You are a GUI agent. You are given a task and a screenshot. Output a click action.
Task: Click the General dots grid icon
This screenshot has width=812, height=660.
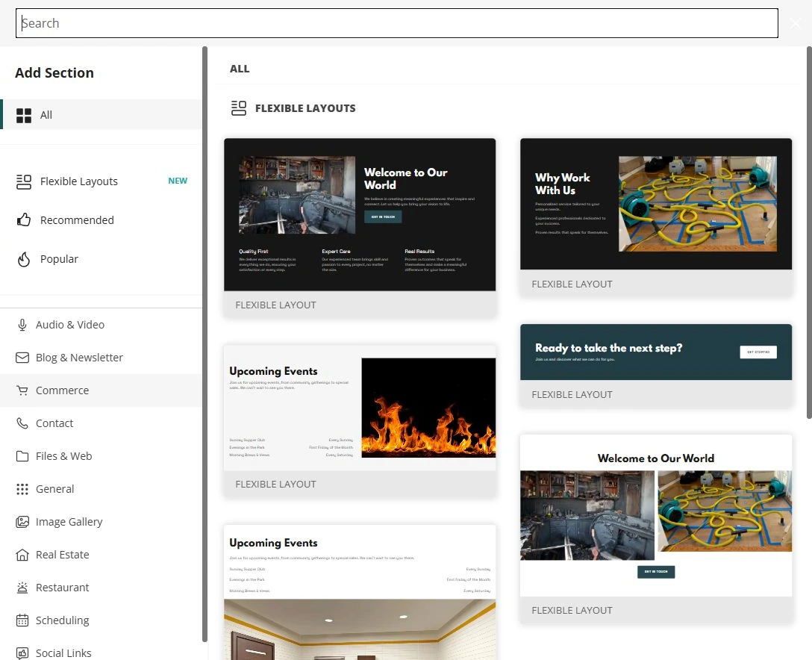tap(22, 489)
